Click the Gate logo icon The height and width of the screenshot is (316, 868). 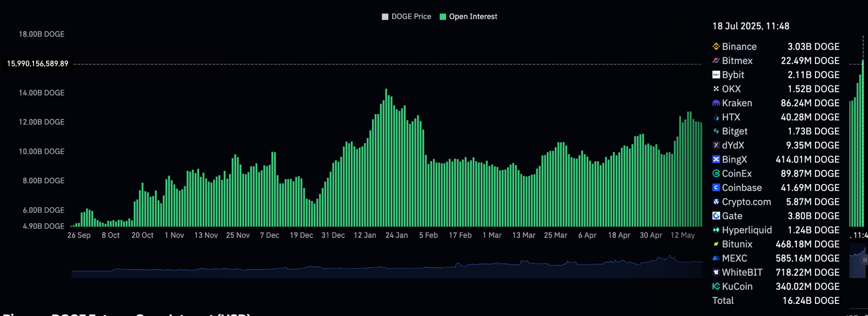[716, 216]
